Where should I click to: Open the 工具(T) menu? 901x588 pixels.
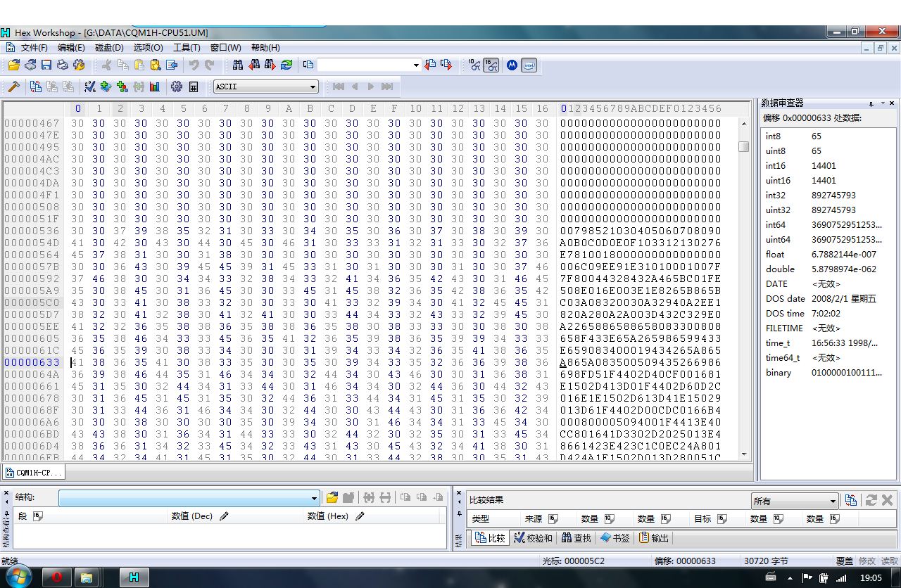[187, 48]
